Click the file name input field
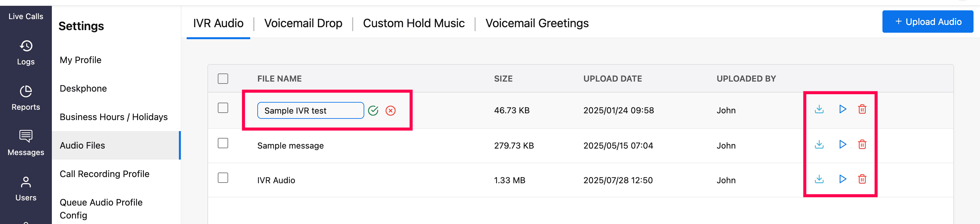This screenshot has height=224, width=980. 310,111
